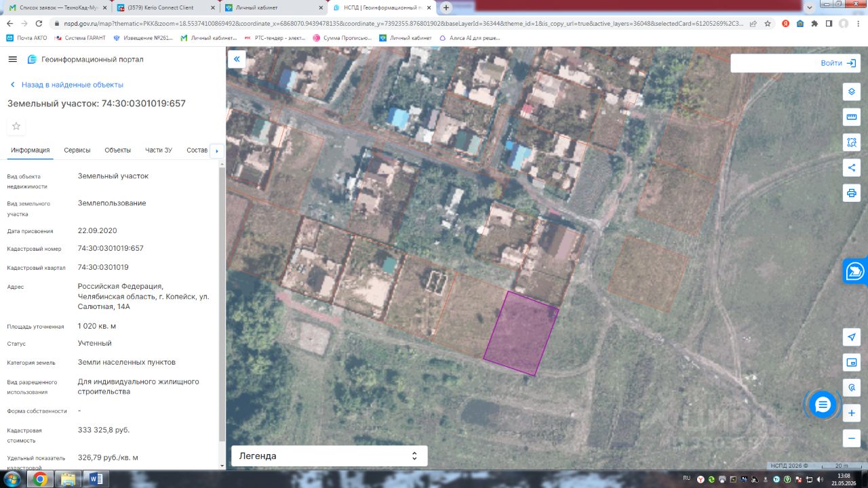Share the current map view
Screen dimensions: 868x488
(852, 167)
